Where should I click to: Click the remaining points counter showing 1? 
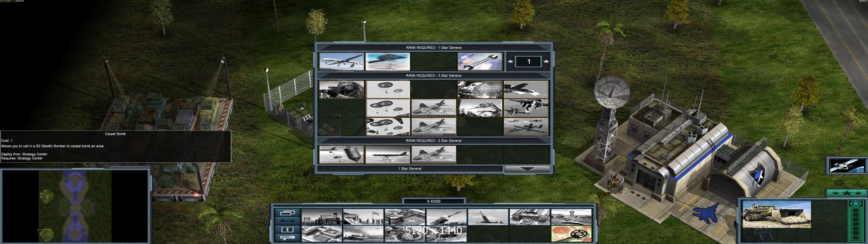(x=529, y=62)
